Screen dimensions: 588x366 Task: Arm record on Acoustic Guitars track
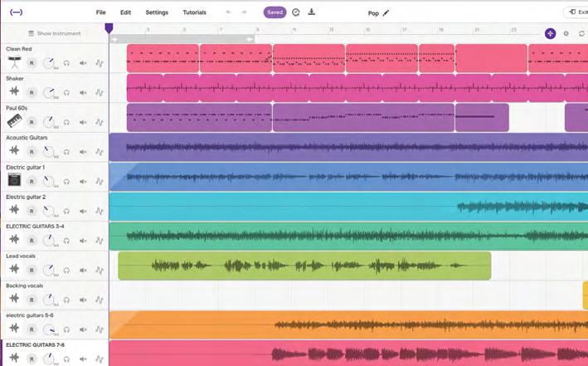tap(32, 152)
